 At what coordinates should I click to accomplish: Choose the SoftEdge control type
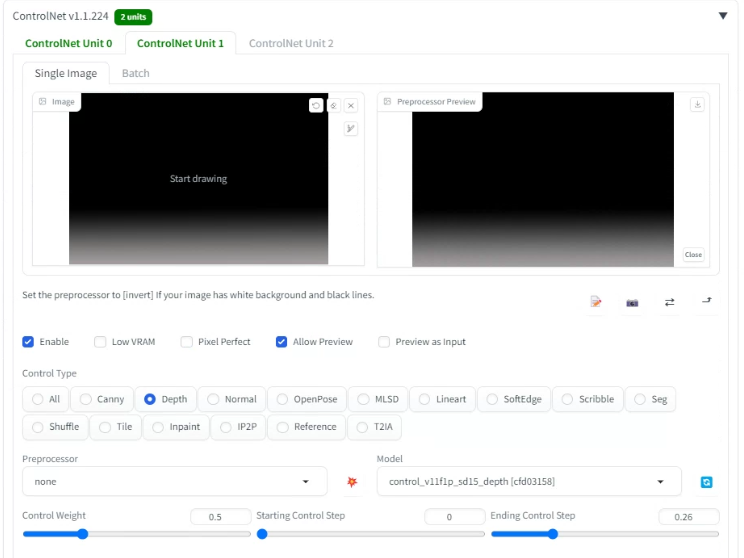pyautogui.click(x=514, y=399)
